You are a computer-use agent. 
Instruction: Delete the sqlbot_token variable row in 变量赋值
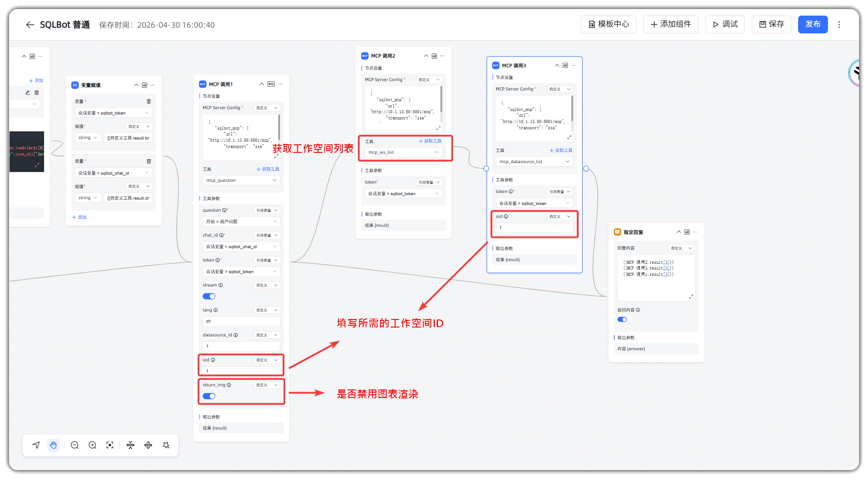point(149,101)
